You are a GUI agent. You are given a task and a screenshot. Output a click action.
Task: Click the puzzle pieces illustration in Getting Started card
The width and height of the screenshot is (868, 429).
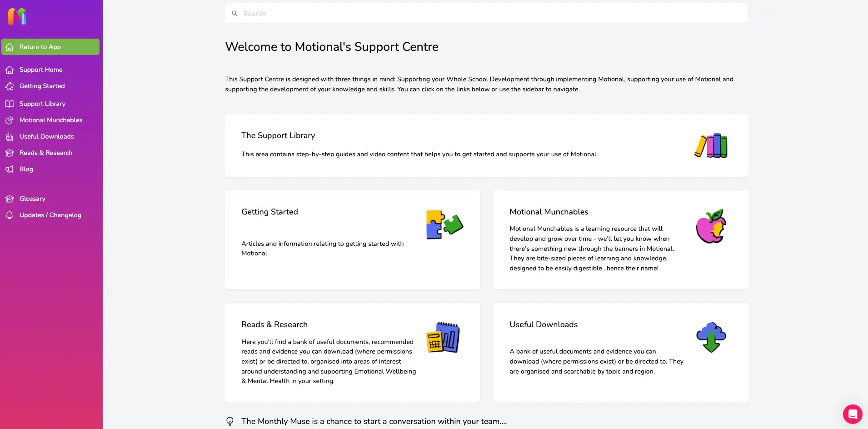tap(444, 224)
